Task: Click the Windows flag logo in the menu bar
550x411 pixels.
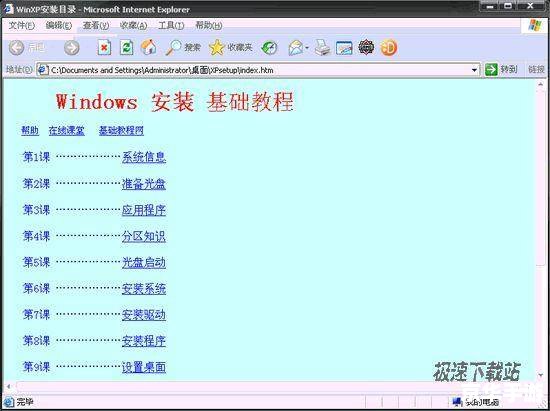Action: [535, 26]
